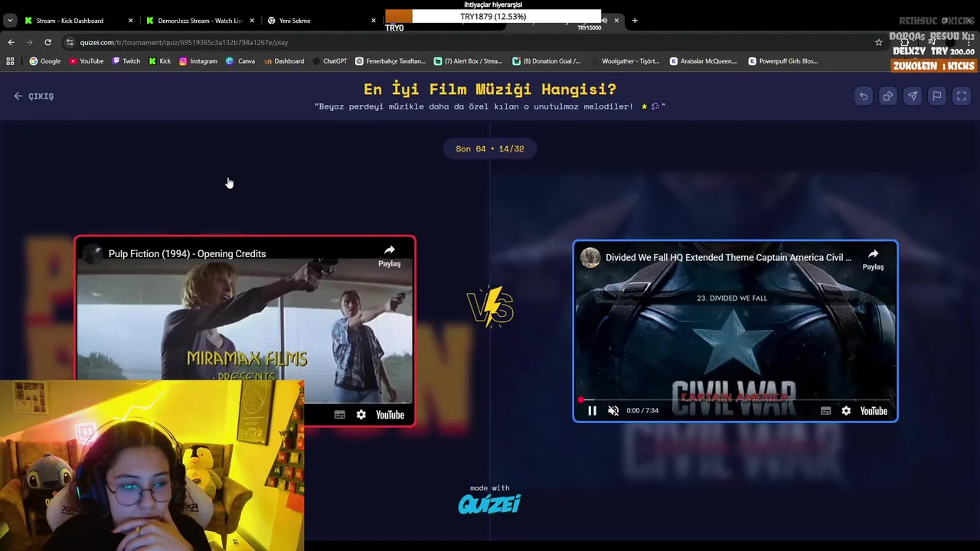Go back with the browser back arrow
This screenshot has height=551, width=980.
pos(11,42)
